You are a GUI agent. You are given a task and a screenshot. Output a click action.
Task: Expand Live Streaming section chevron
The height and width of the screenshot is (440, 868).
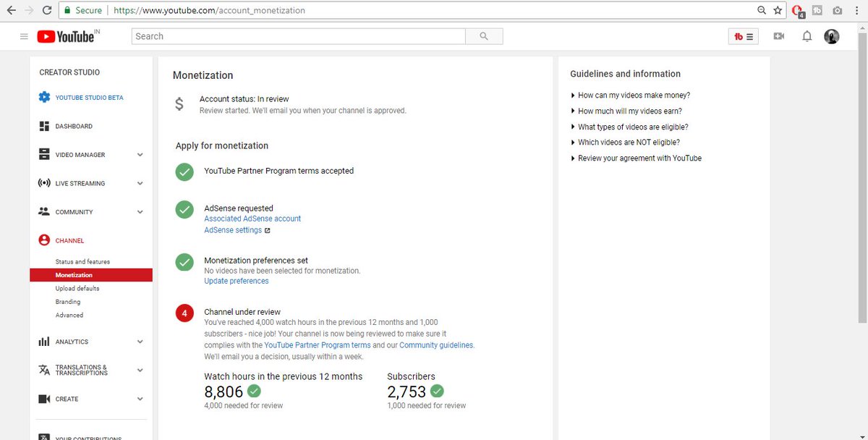(140, 183)
